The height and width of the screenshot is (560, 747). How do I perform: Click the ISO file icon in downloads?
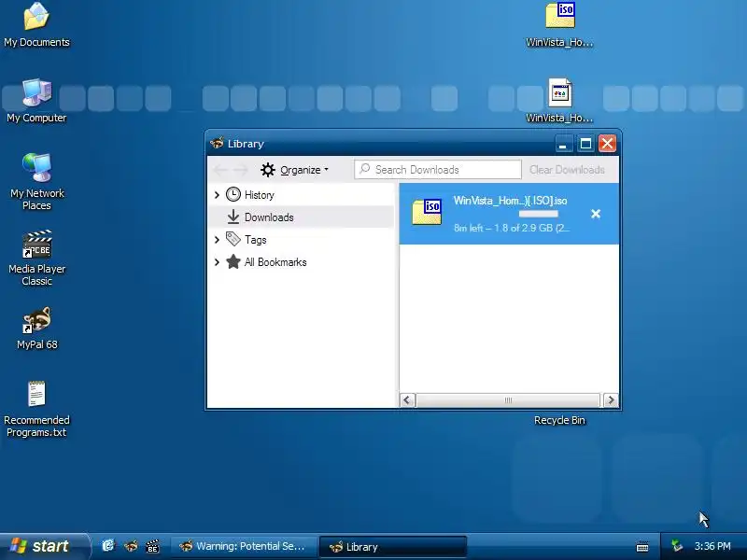(427, 212)
